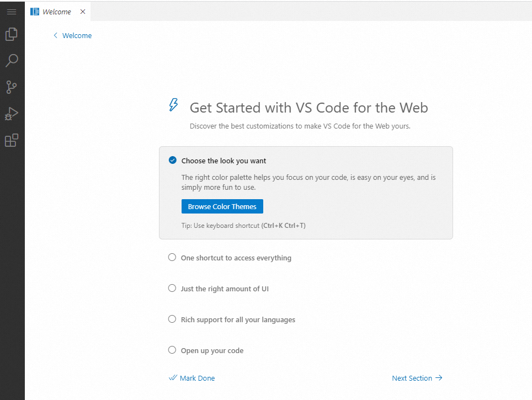The height and width of the screenshot is (400, 532).
Task: Click the lightning bolt Get Started icon
Action: click(x=173, y=105)
